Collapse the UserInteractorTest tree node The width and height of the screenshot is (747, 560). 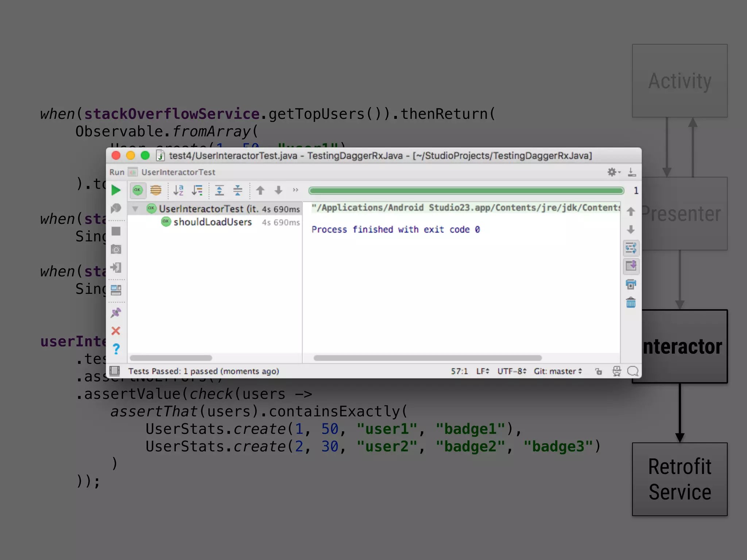click(x=135, y=209)
